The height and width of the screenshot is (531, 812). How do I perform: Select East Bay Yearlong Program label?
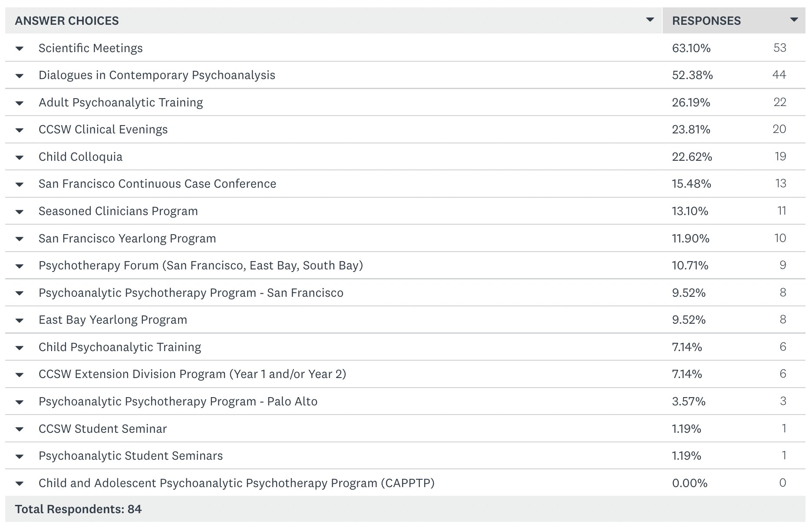click(x=113, y=320)
